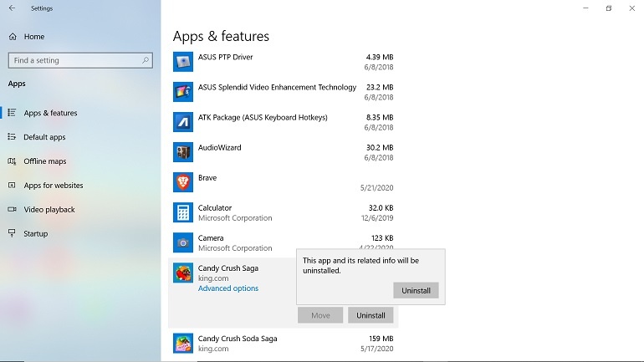The image size is (644, 362).
Task: Click the ATK Package app icon
Action: [x=183, y=122]
